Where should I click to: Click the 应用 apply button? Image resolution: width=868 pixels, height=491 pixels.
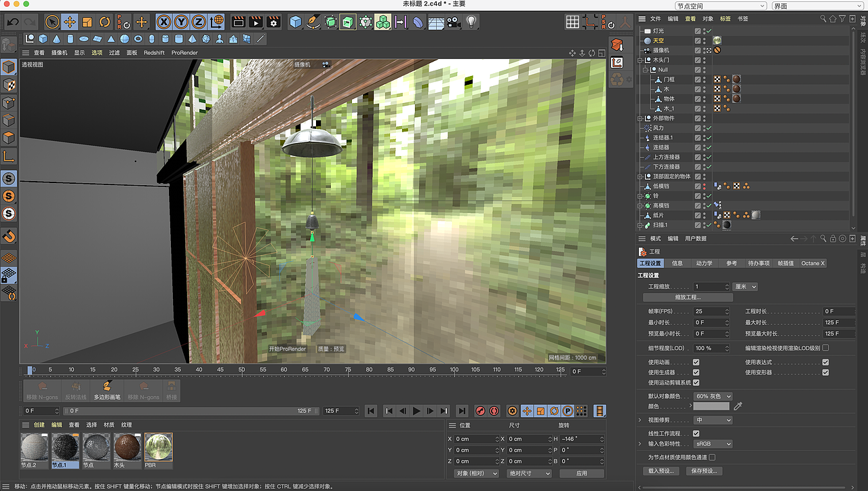tap(581, 473)
